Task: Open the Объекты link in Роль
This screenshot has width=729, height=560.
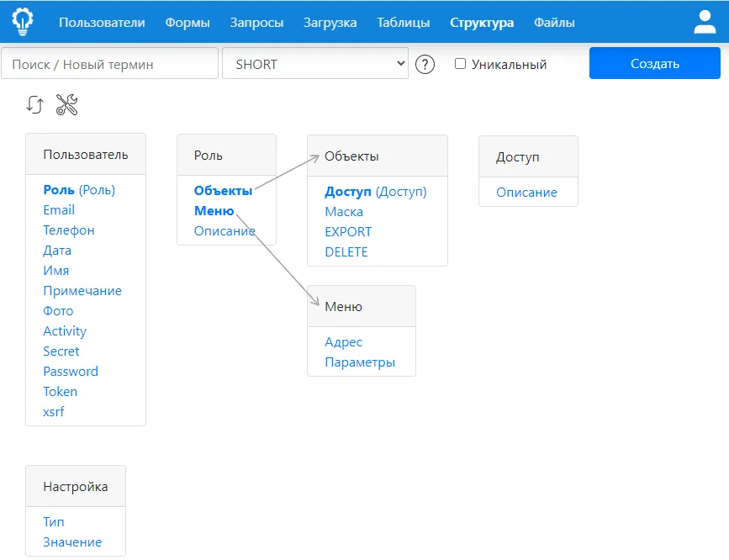Action: click(223, 191)
